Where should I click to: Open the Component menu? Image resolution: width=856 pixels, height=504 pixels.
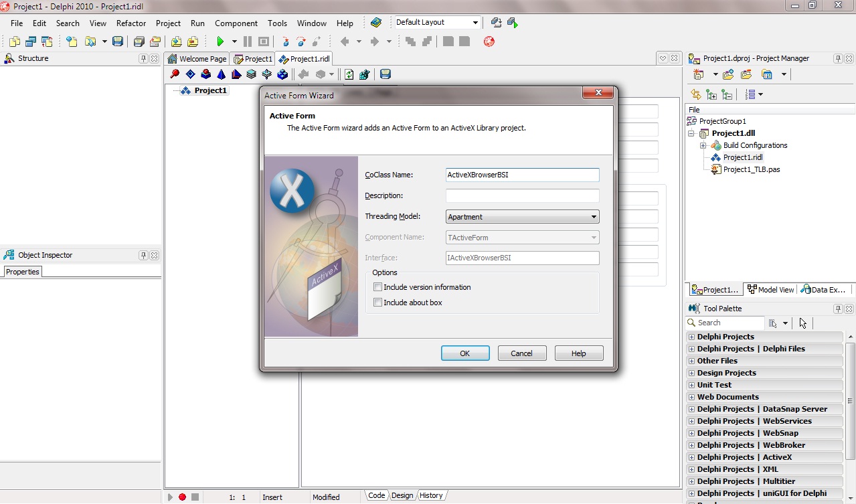click(x=236, y=23)
